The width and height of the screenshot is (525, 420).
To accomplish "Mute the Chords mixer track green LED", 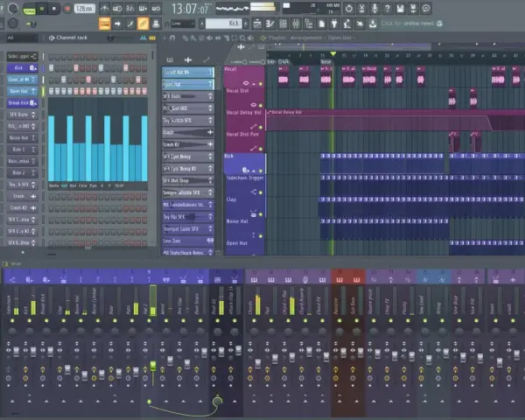I will [x=254, y=320].
